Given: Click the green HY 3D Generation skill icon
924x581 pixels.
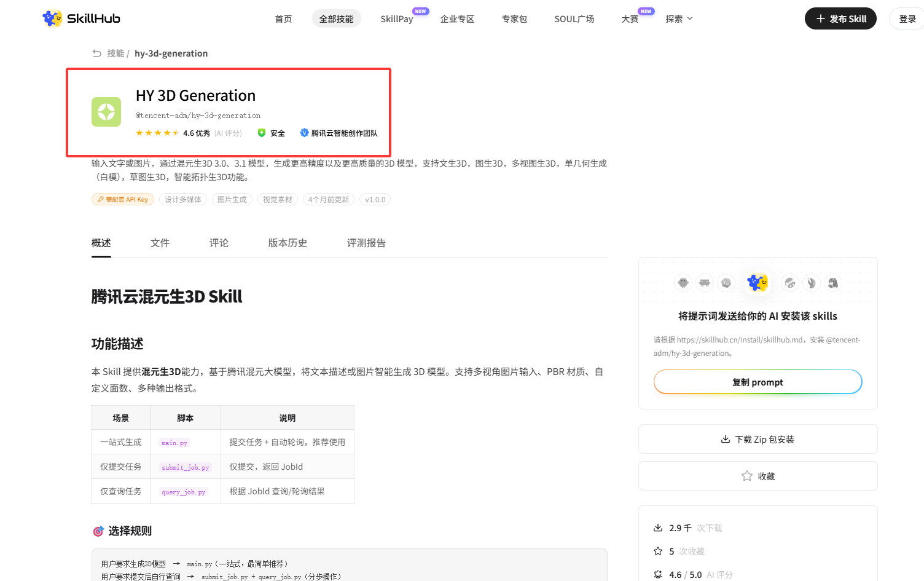Looking at the screenshot, I should point(106,112).
